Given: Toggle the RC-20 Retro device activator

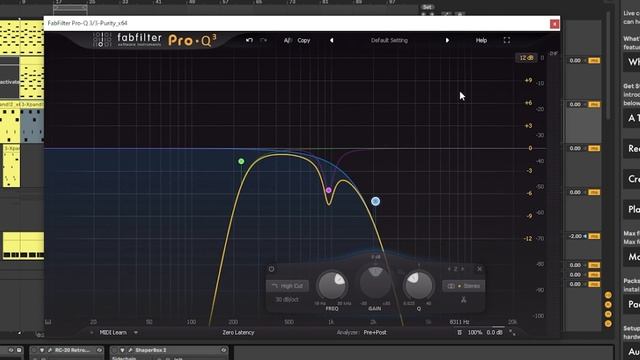Looking at the screenshot, I should [34, 350].
